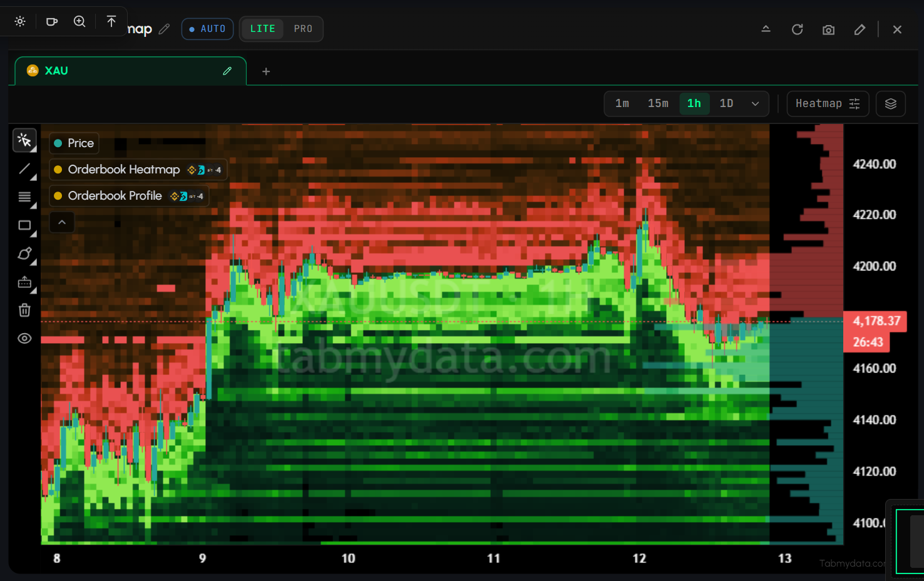Click the magnifier zoom-in icon

tap(80, 21)
